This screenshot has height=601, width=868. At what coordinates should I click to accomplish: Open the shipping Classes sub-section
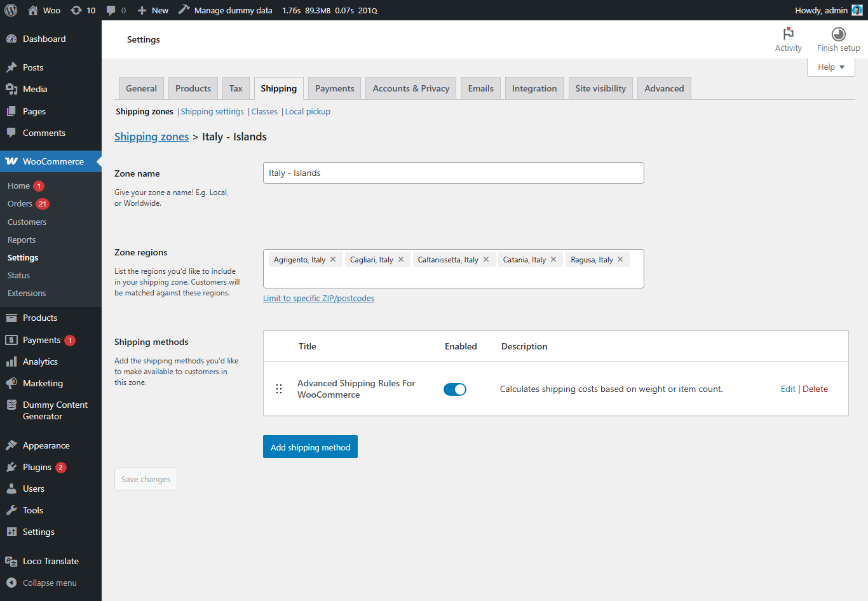click(x=264, y=111)
